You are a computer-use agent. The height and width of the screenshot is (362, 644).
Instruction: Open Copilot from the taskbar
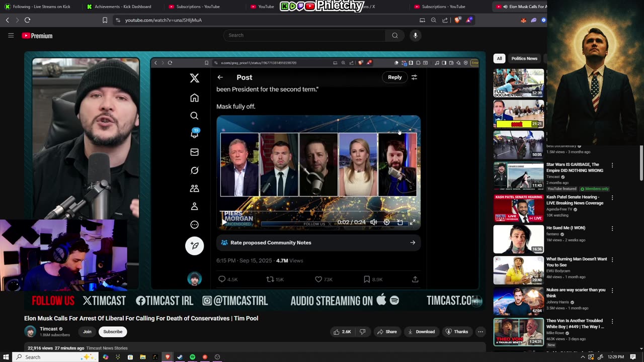click(x=106, y=357)
